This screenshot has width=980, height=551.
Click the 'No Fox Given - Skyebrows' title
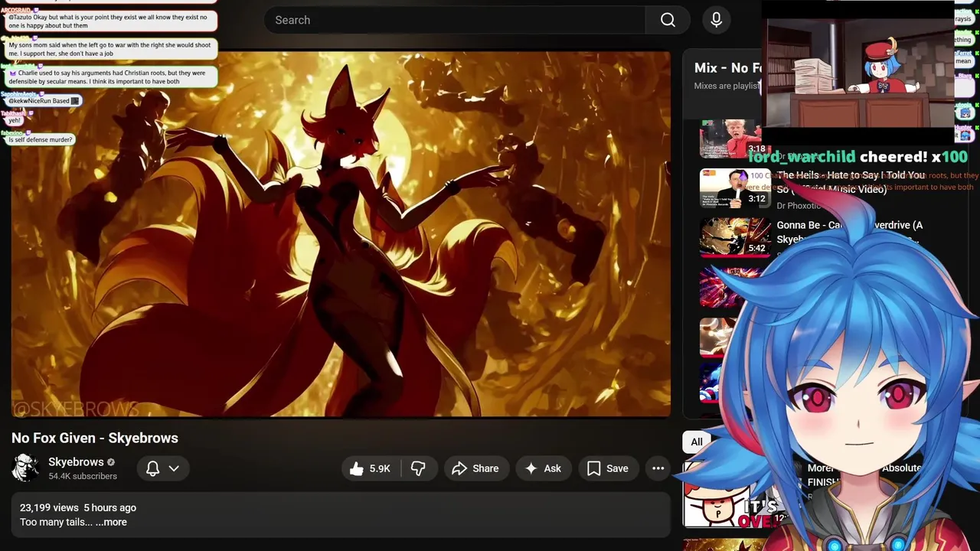coord(95,438)
